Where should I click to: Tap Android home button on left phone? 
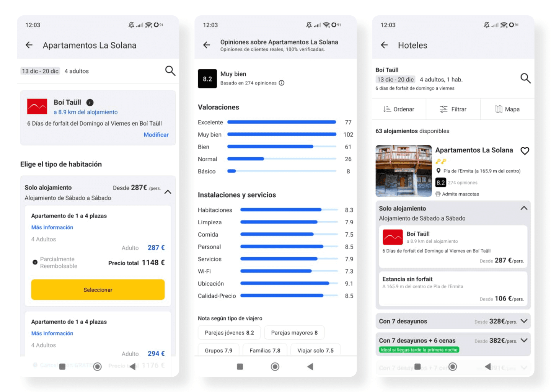click(98, 367)
